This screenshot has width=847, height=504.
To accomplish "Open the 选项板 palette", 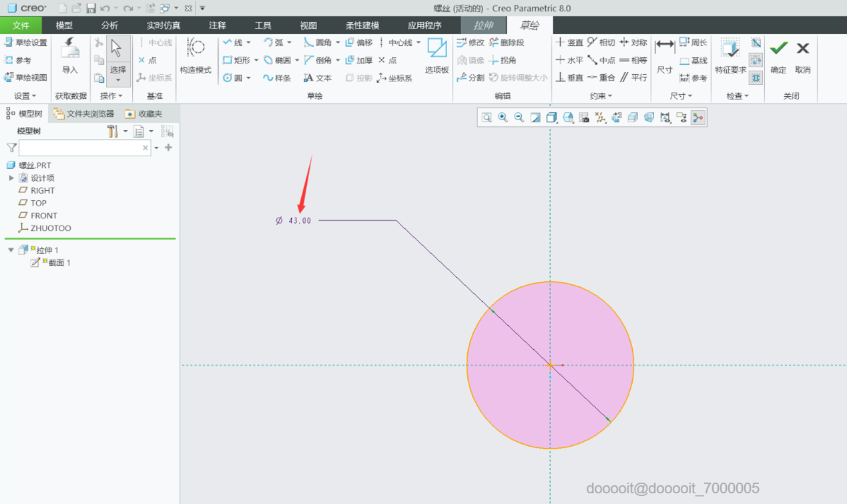I will 437,56.
